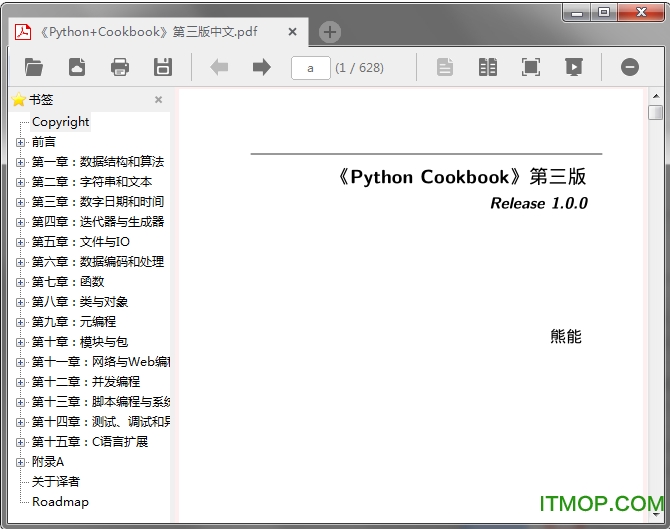The height and width of the screenshot is (529, 670).
Task: Click the open from cloud icon
Action: coord(77,67)
